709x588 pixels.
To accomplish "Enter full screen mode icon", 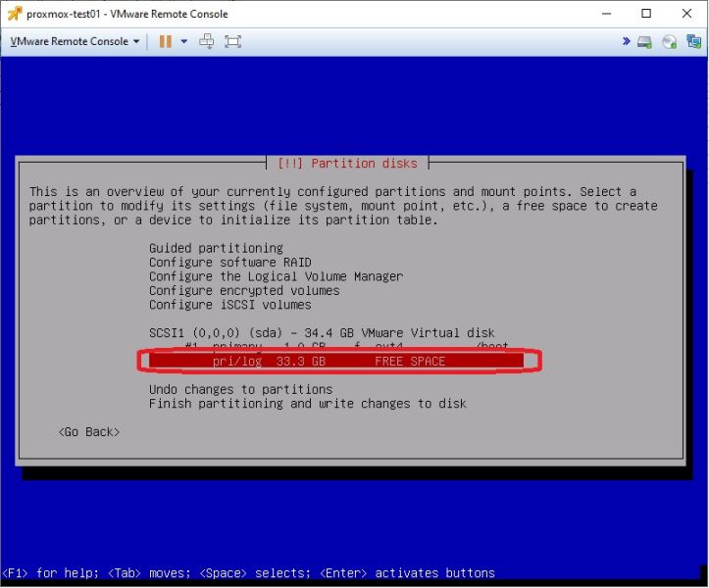I will click(x=232, y=41).
